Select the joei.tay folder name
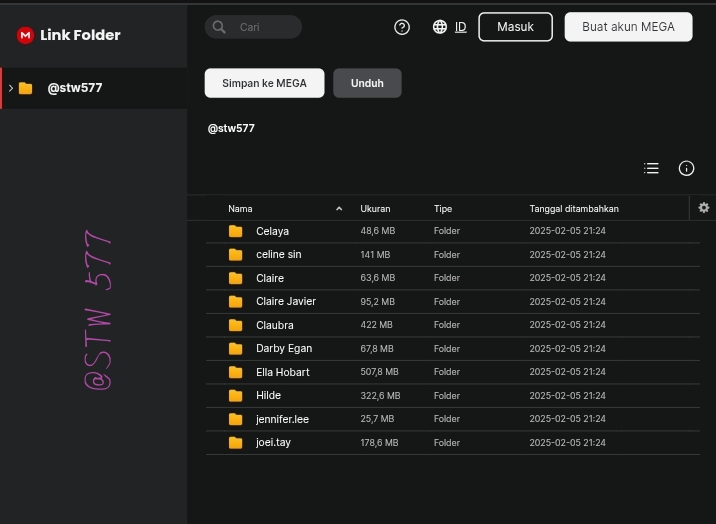 click(x=274, y=443)
